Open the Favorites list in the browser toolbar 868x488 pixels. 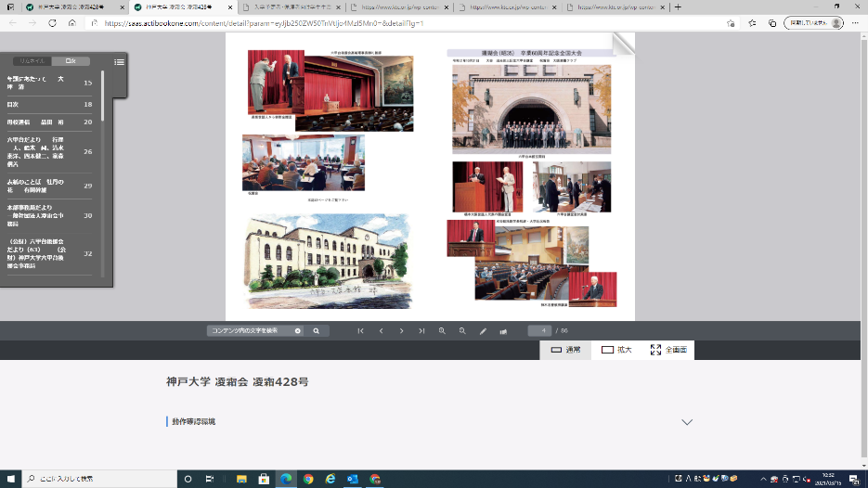(752, 23)
